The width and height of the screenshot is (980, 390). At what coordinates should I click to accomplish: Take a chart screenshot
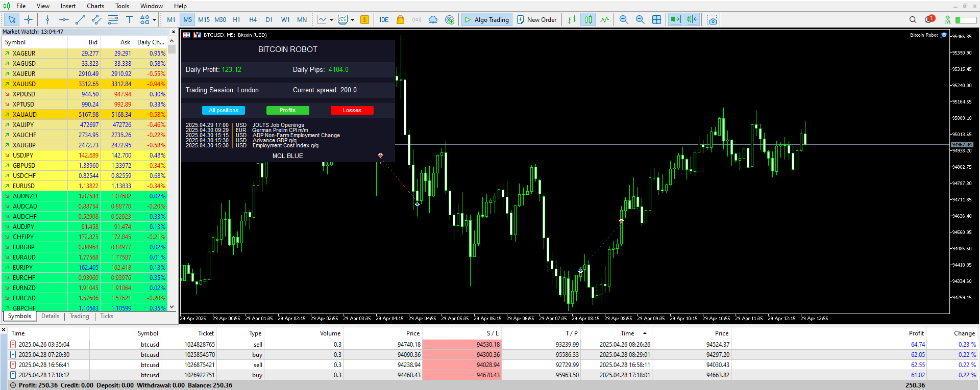click(712, 20)
